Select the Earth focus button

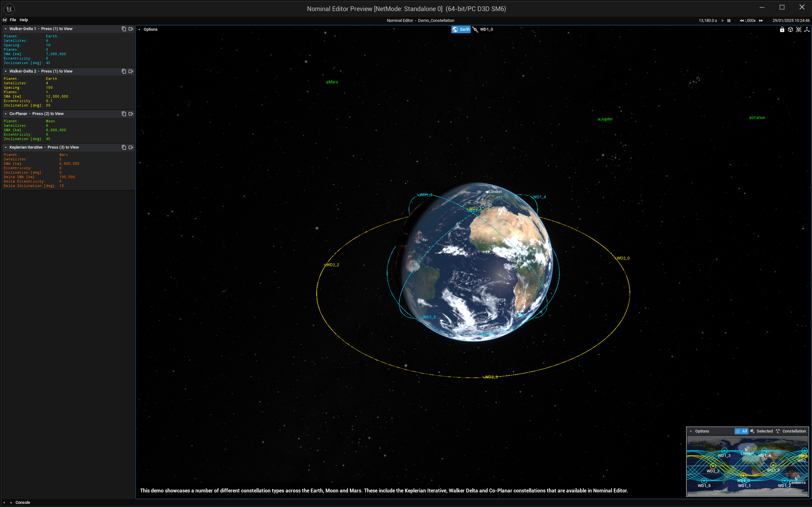(x=461, y=29)
